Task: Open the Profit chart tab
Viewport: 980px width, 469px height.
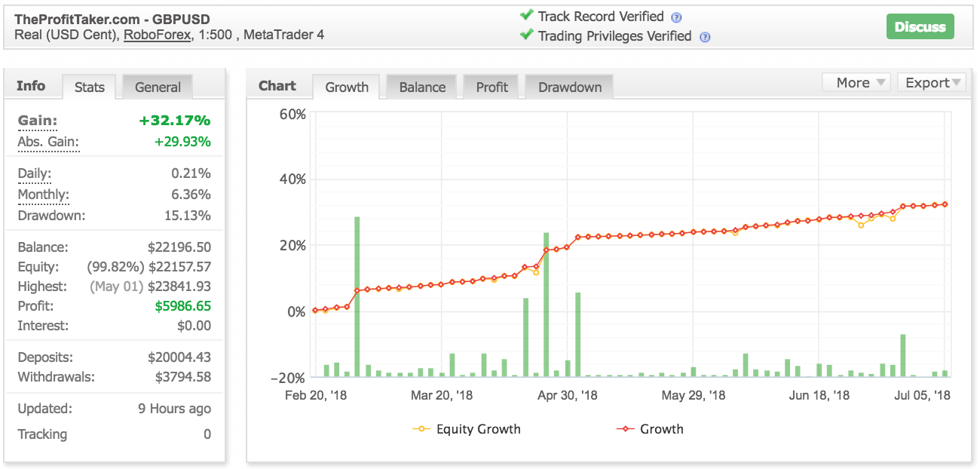Action: click(x=492, y=87)
